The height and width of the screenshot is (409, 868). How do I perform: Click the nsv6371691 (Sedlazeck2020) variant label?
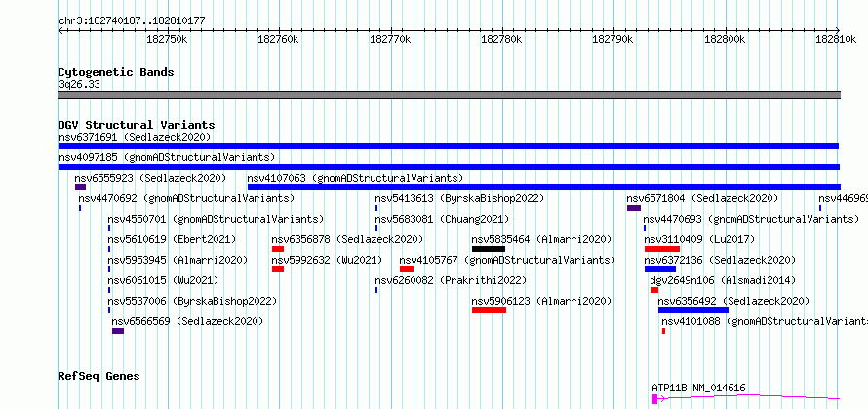135,137
